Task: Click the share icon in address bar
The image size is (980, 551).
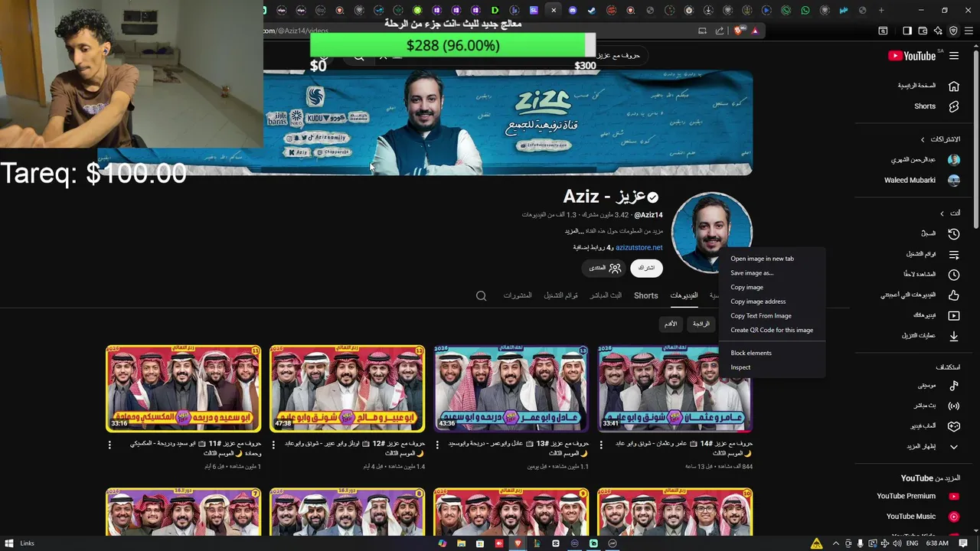Action: pyautogui.click(x=720, y=31)
